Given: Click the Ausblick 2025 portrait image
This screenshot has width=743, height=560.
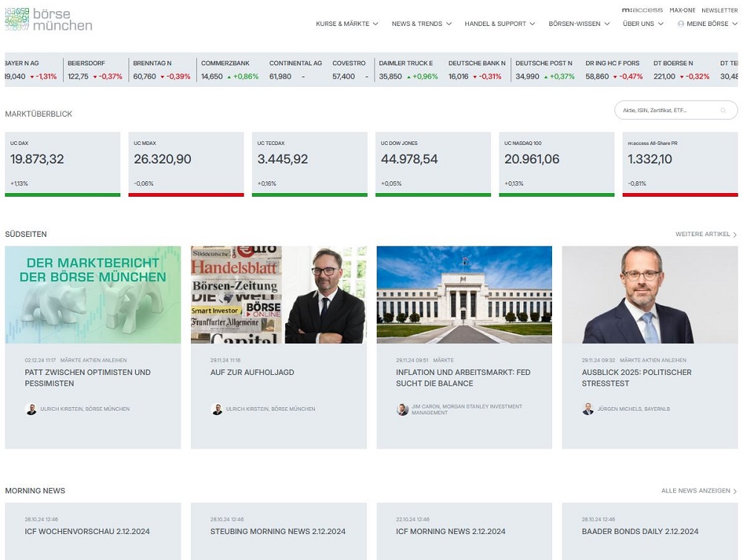Looking at the screenshot, I should pos(649,295).
